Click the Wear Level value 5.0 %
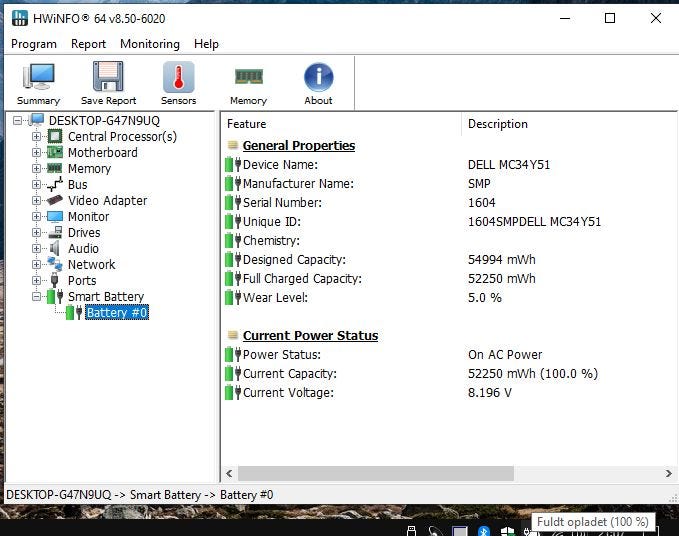The height and width of the screenshot is (536, 679). point(485,298)
